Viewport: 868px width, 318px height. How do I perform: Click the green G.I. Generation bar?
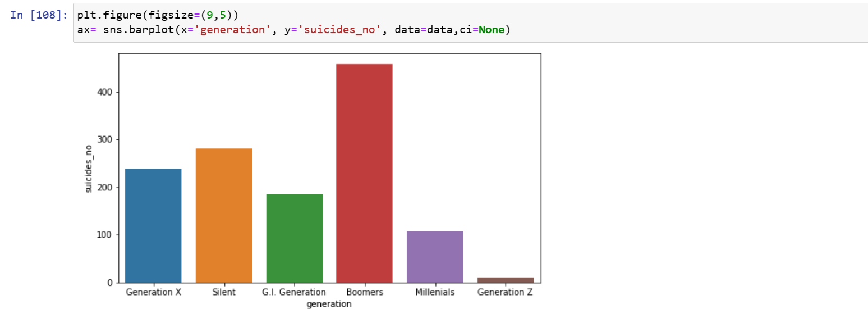click(295, 238)
